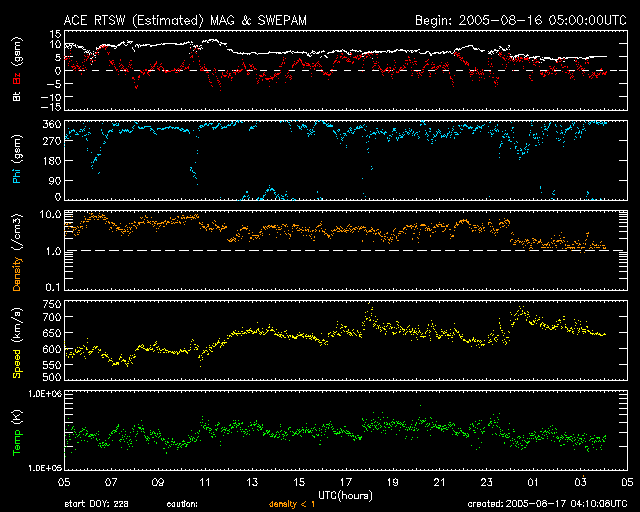Click the orange density < 1 legend
Viewport: 640px width, 512px height.
point(293,505)
